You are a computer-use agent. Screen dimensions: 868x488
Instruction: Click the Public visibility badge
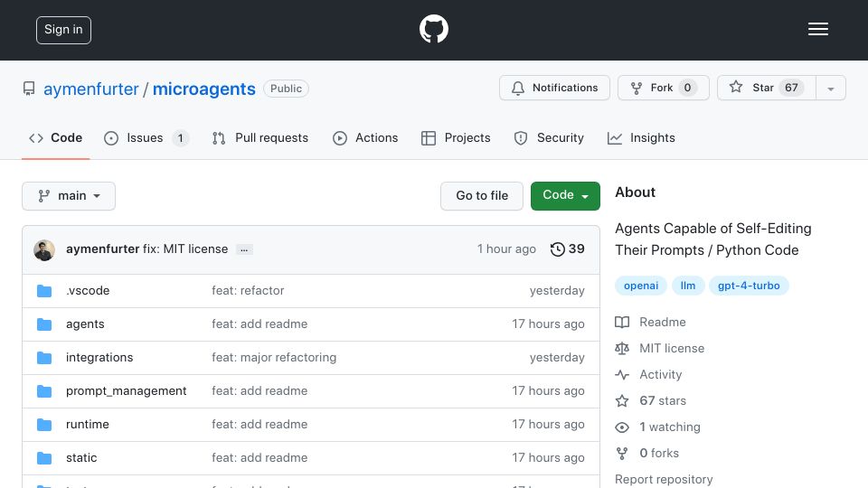point(287,89)
